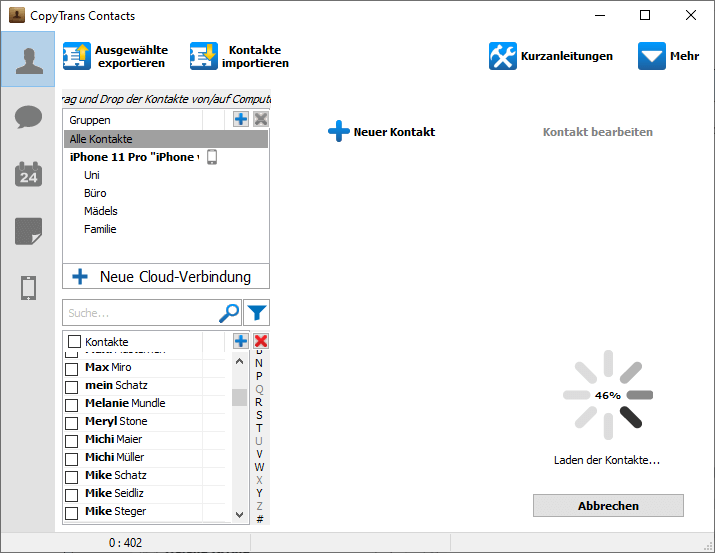Screen dimensions: 715x553
Task: Click the Mike Steger contact name
Action: pos(115,511)
